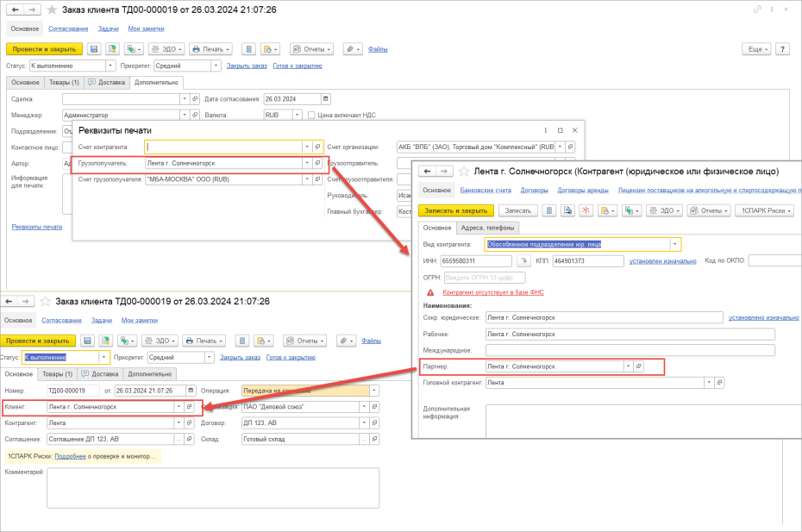Click the open-form icon next to Грузополучатель field
The width and height of the screenshot is (802, 532).
click(x=317, y=163)
